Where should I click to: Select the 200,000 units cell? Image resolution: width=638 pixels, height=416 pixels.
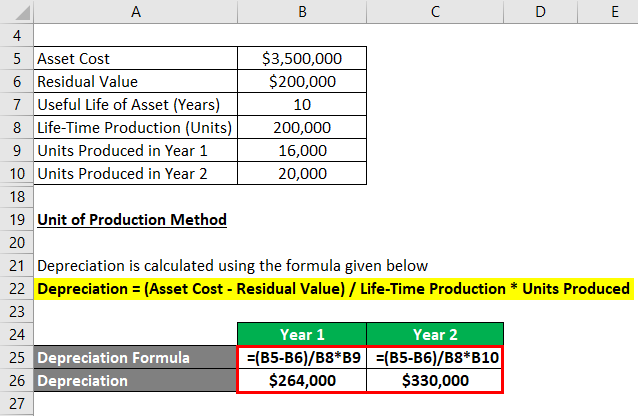(x=302, y=127)
